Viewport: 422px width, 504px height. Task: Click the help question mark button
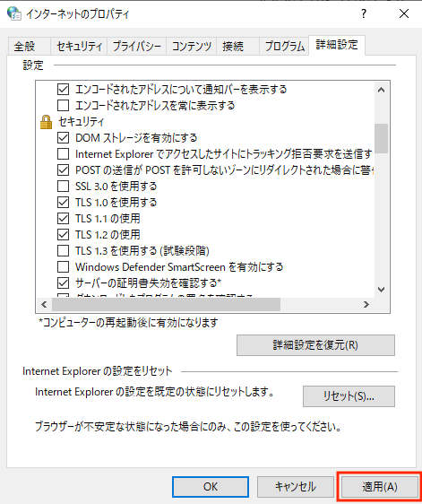point(364,13)
